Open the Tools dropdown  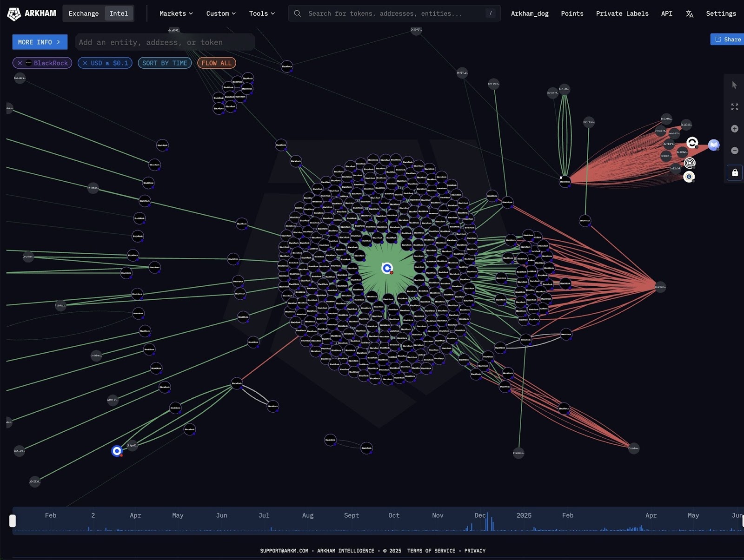[262, 13]
